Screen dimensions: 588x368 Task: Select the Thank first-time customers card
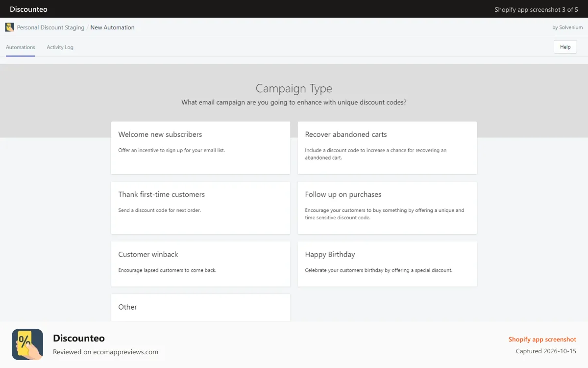(200, 208)
